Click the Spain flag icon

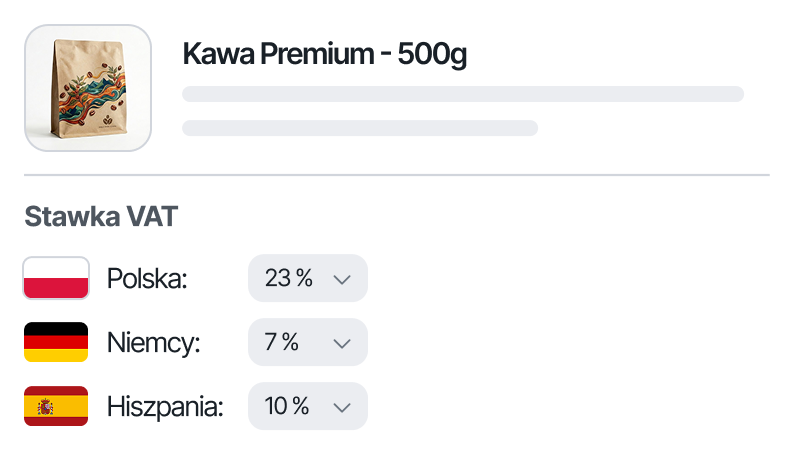tap(56, 406)
